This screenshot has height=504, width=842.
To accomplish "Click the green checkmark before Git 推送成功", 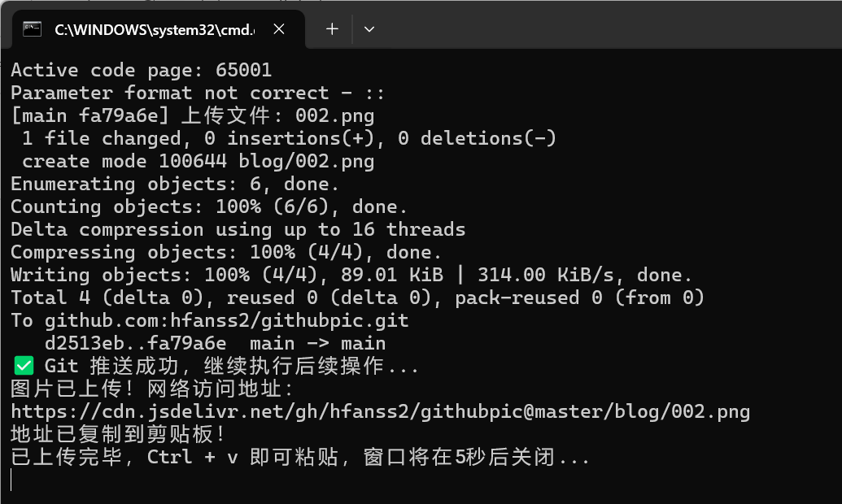I will [x=24, y=366].
